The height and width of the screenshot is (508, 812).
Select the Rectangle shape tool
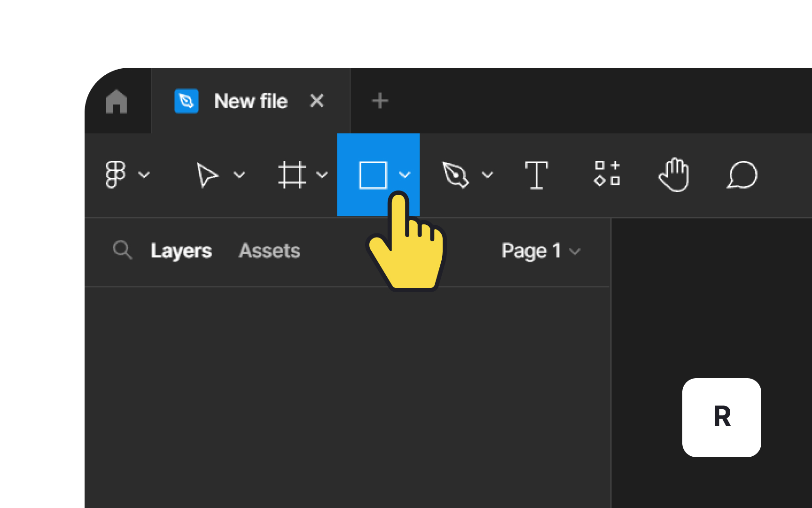pos(373,175)
